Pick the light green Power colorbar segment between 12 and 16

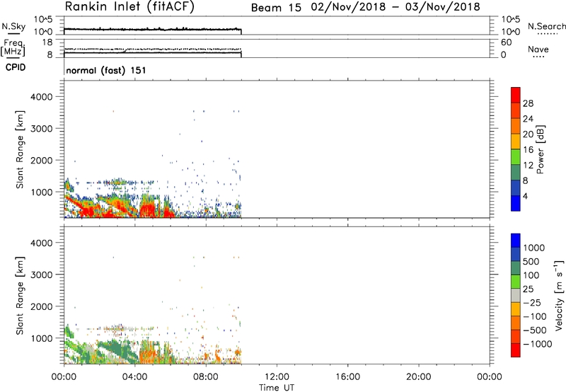[x=516, y=156]
